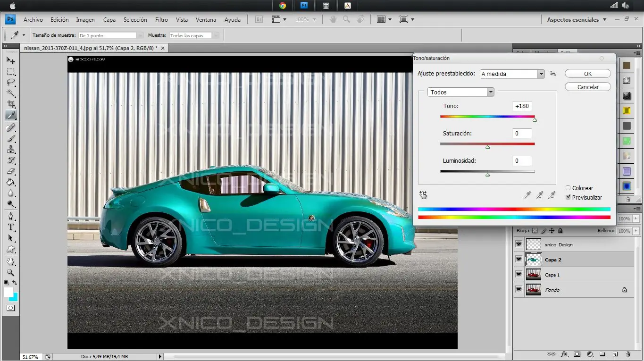Click the add-to-sample eyedropper in dialog
The image size is (644, 361).
[540, 194]
